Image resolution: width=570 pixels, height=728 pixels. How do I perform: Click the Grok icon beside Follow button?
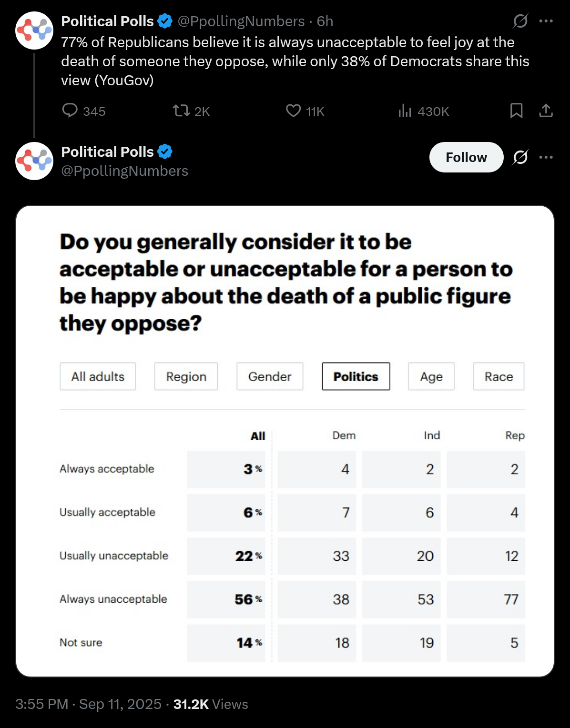coord(520,157)
